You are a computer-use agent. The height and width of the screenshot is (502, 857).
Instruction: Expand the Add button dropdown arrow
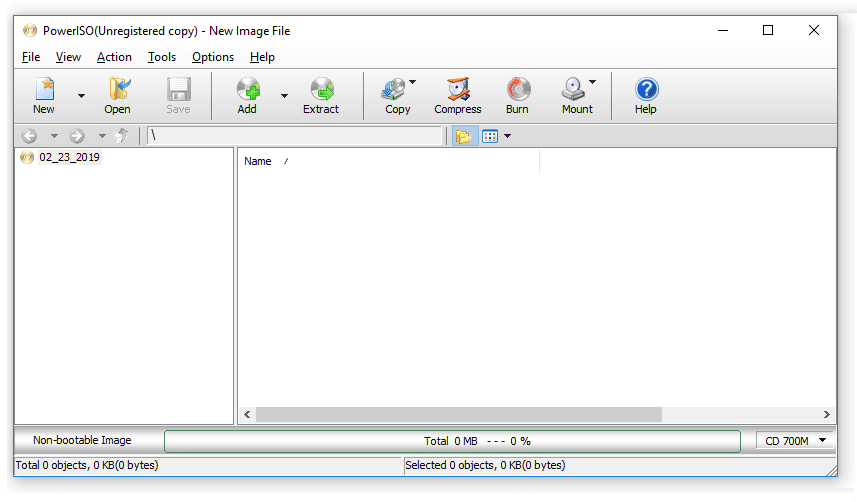[x=284, y=96]
